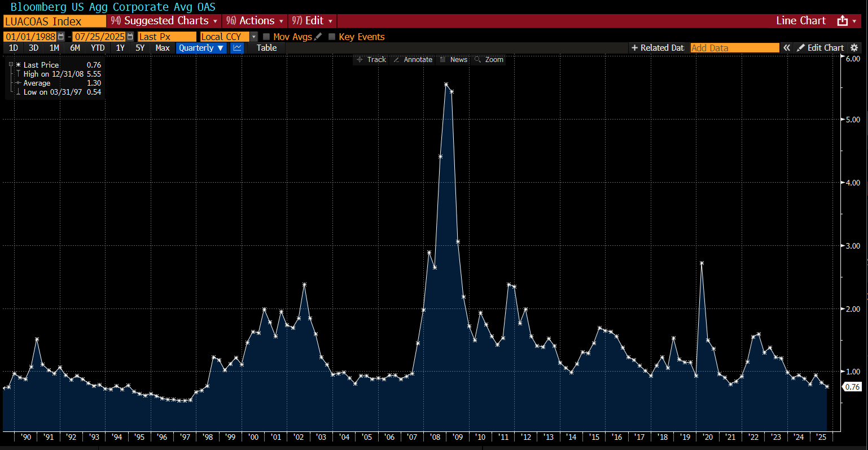Open the Actions menu
This screenshot has height=450, width=868.
pos(255,21)
